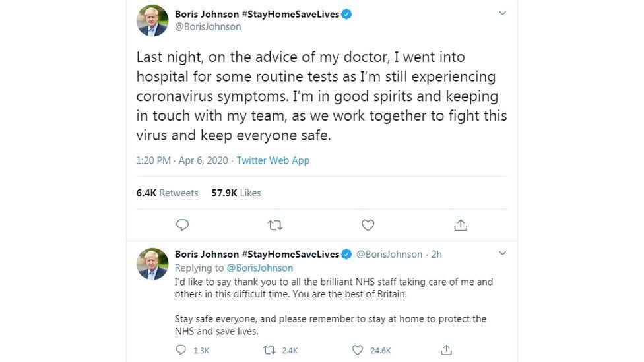Click the verified badge on main tweet
The width and height of the screenshot is (644, 362).
tap(346, 14)
